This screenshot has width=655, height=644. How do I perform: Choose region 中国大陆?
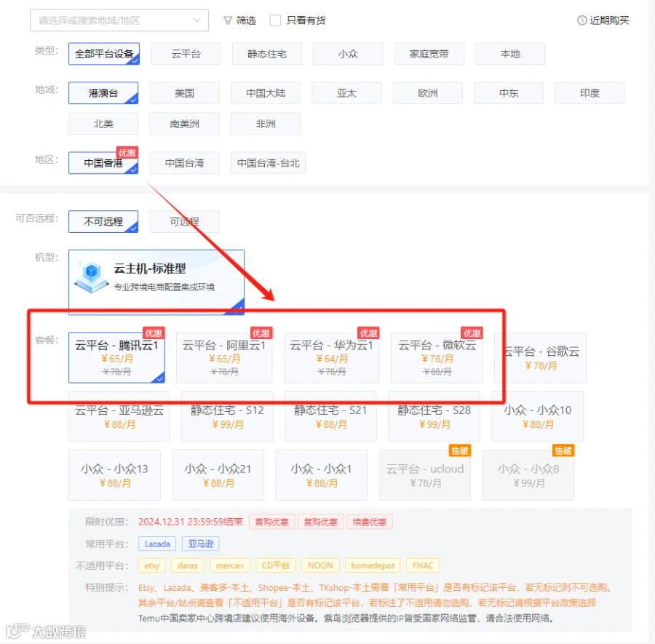pos(265,92)
